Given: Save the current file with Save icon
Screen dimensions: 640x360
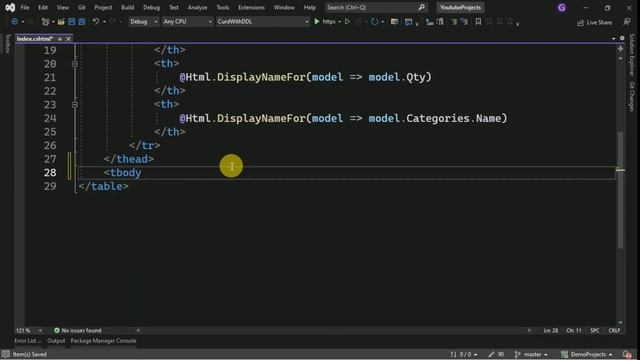Looking at the screenshot, I should click(71, 22).
